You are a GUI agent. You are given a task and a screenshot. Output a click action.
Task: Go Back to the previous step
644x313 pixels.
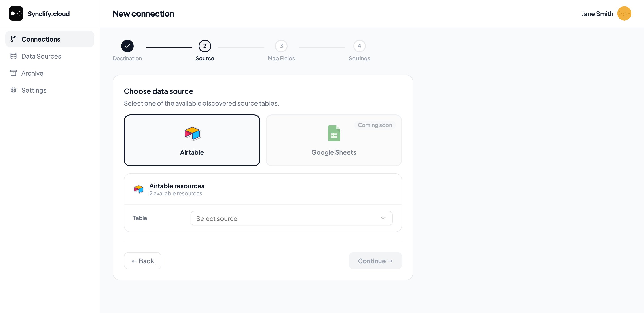pyautogui.click(x=142, y=261)
